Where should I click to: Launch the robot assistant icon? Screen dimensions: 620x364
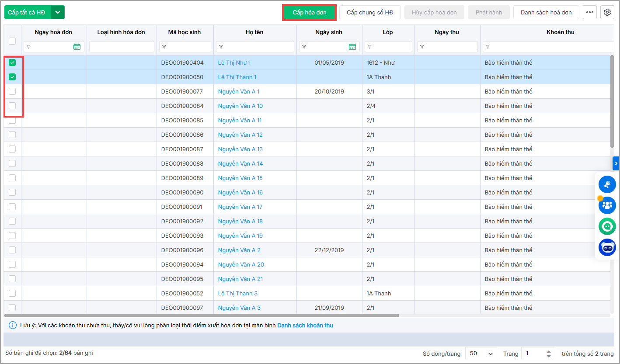[x=607, y=248]
